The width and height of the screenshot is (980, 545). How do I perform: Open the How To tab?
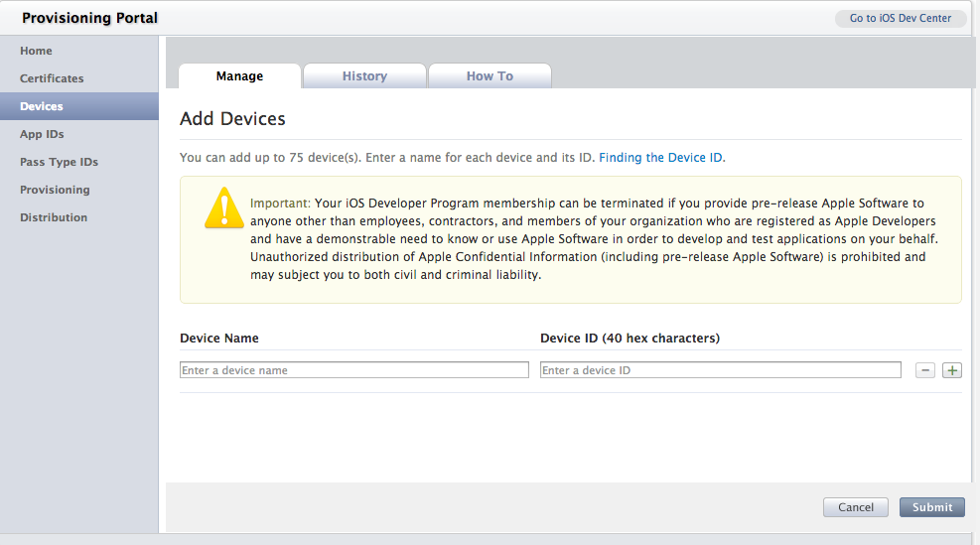(490, 75)
